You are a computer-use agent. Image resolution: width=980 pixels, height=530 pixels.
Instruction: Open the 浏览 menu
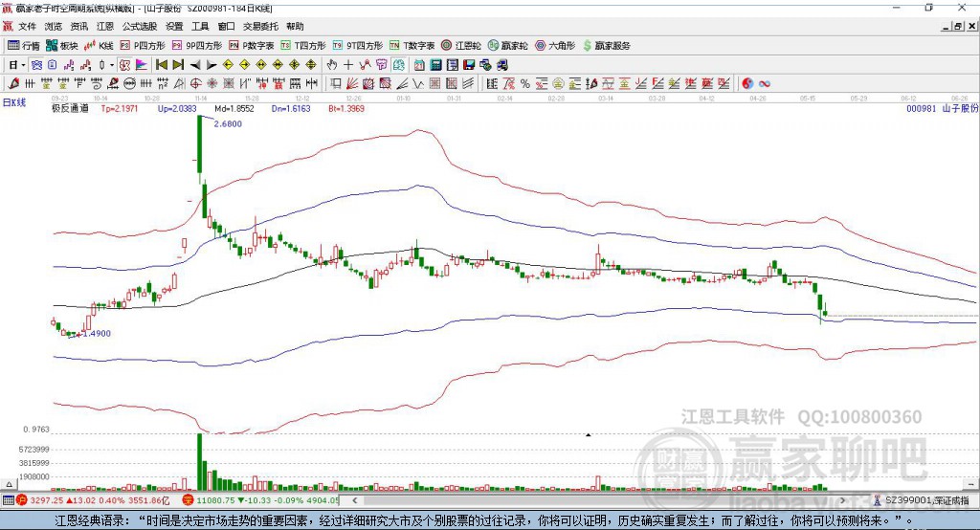54,26
